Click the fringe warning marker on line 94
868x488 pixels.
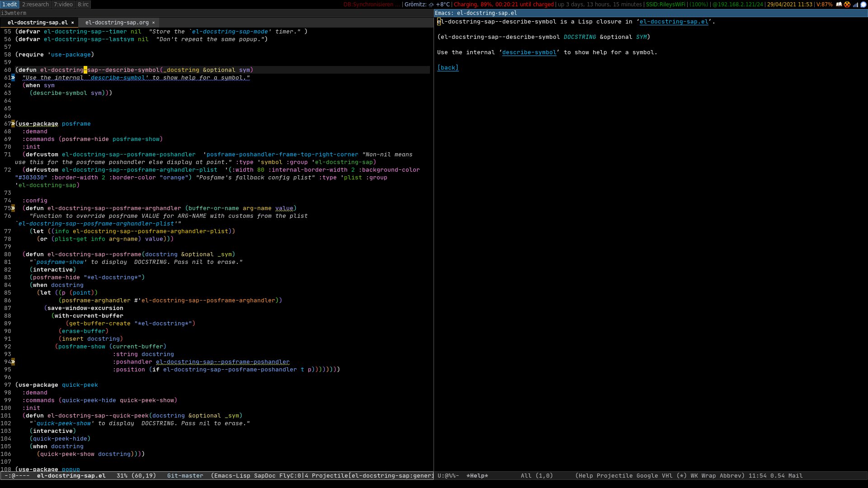coord(13,362)
